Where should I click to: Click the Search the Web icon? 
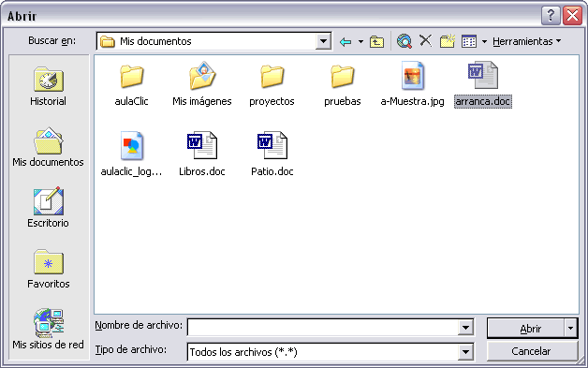coord(404,41)
